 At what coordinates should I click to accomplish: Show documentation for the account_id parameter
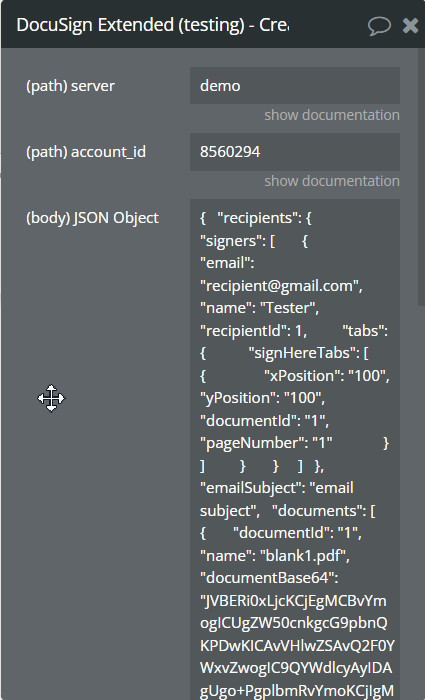332,181
